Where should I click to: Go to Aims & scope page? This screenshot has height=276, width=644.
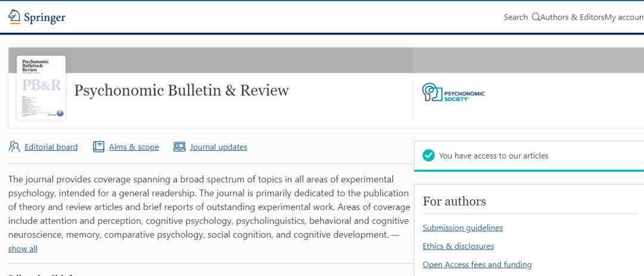[x=134, y=147]
